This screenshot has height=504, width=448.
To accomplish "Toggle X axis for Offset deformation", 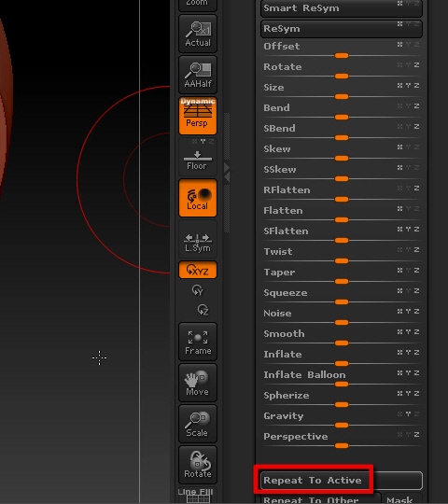I will click(x=399, y=45).
